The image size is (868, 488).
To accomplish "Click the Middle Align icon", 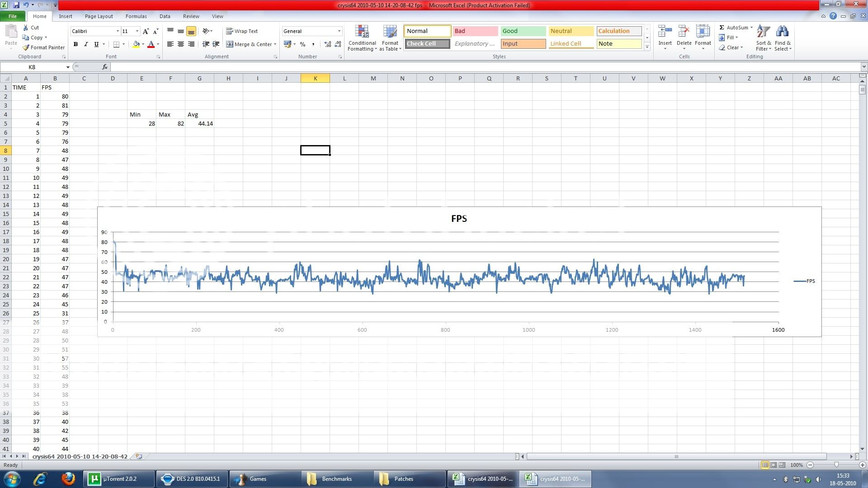I will (x=181, y=31).
